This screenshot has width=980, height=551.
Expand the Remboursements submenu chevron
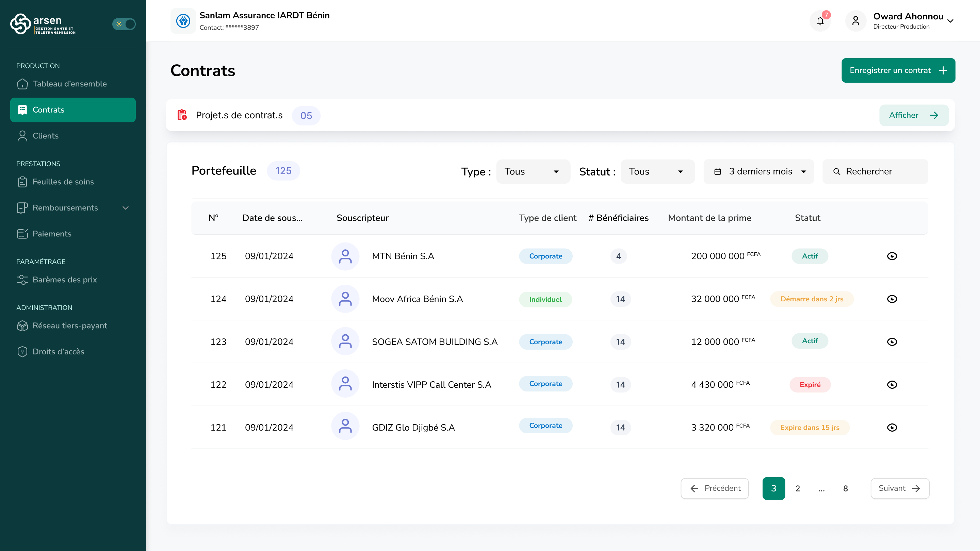click(x=126, y=208)
